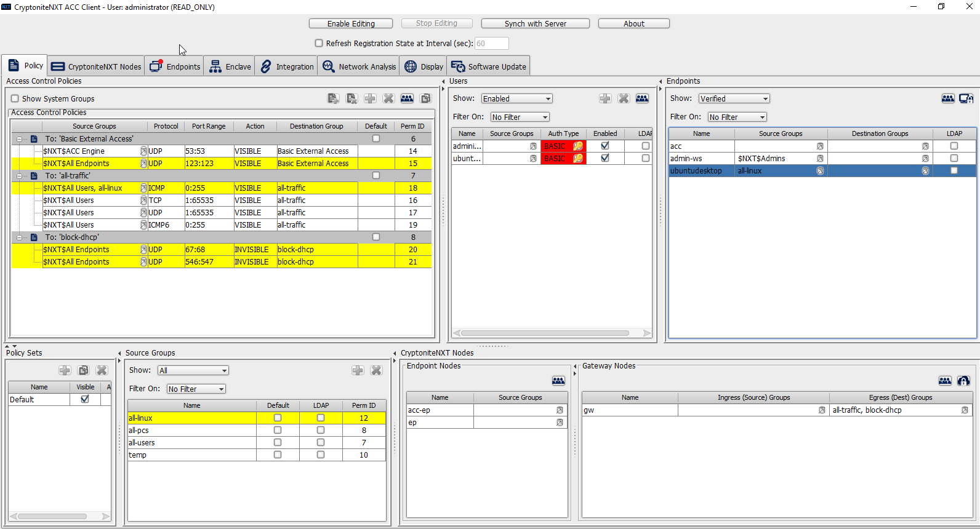Collapse the 'block-dhcp' policy group
The height and width of the screenshot is (529, 980).
coord(19,237)
